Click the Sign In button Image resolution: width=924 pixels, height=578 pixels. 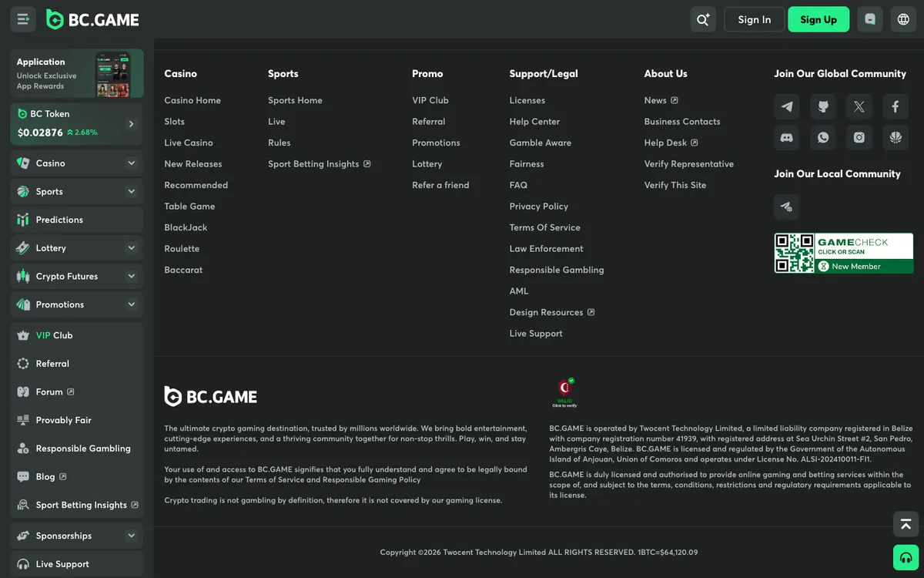point(755,19)
